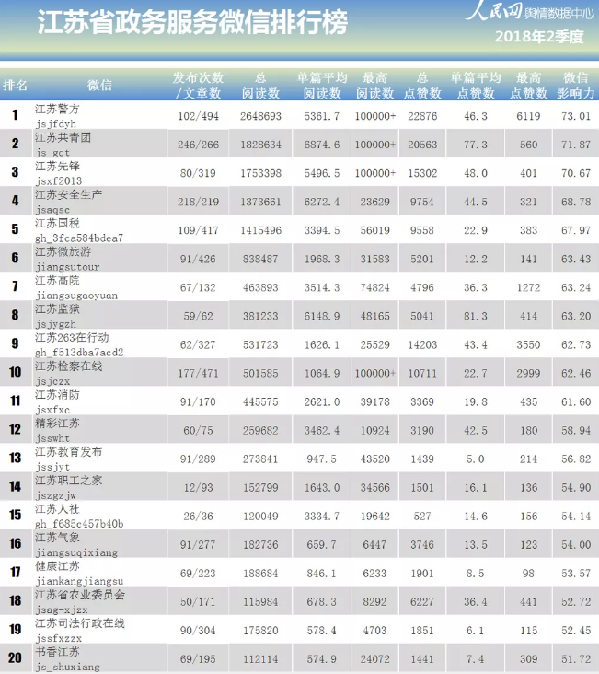Click the 江苏检察在线 account name
Image resolution: width=599 pixels, height=674 pixels.
coord(68,366)
